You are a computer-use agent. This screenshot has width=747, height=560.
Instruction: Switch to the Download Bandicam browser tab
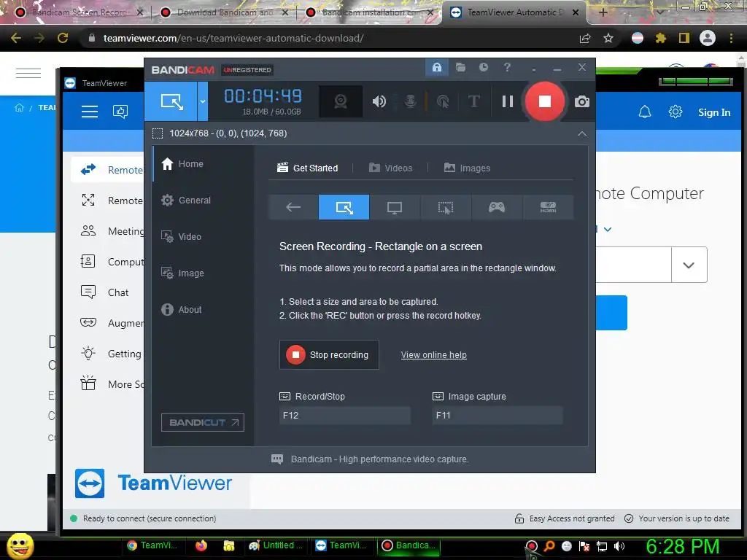225,12
